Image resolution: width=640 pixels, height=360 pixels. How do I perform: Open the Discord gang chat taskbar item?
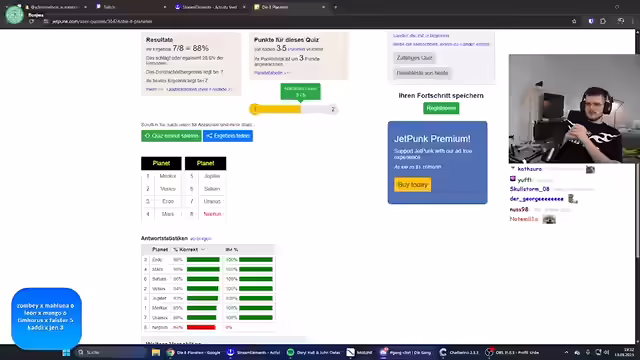click(406, 352)
